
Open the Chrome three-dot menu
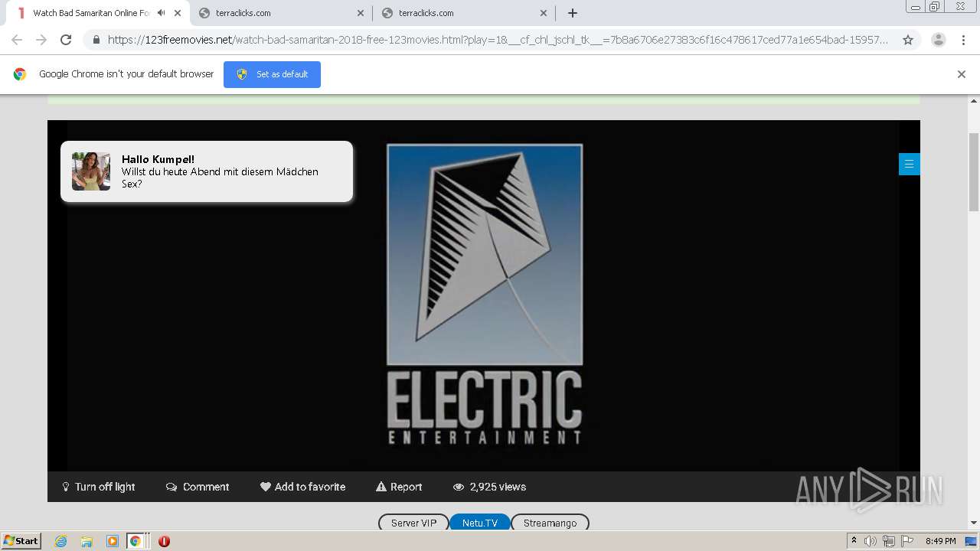click(x=963, y=40)
